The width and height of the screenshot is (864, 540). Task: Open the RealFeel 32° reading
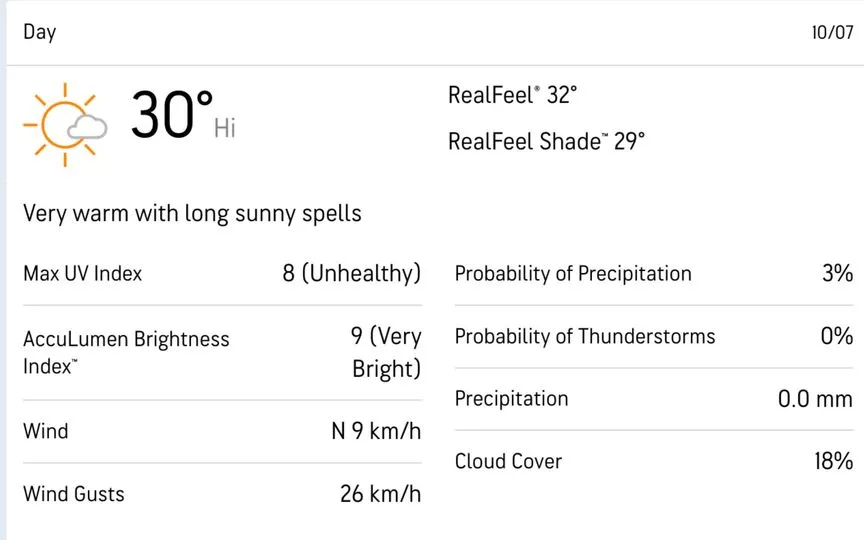pos(512,95)
